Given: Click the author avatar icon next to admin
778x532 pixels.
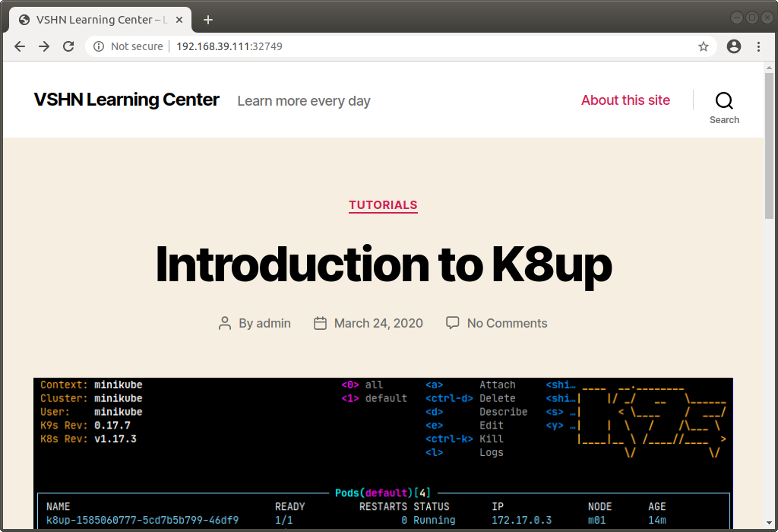Looking at the screenshot, I should [225, 323].
